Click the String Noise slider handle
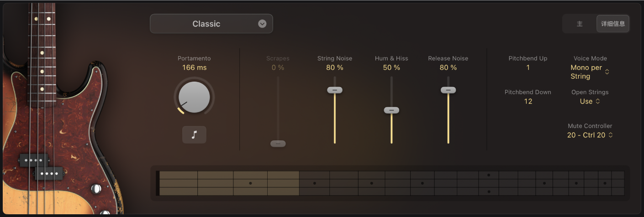Screen dimensions: 644x217 [335, 90]
